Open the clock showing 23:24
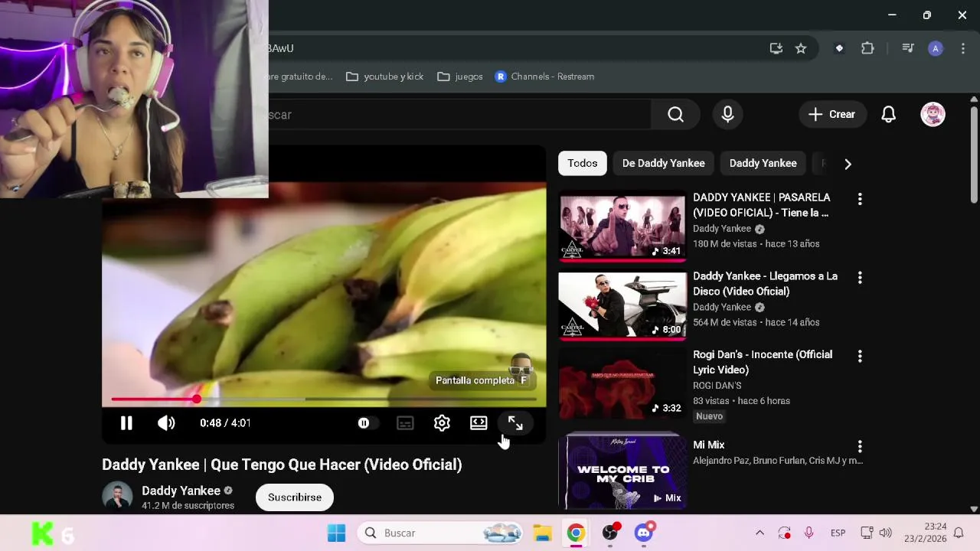 pyautogui.click(x=926, y=533)
